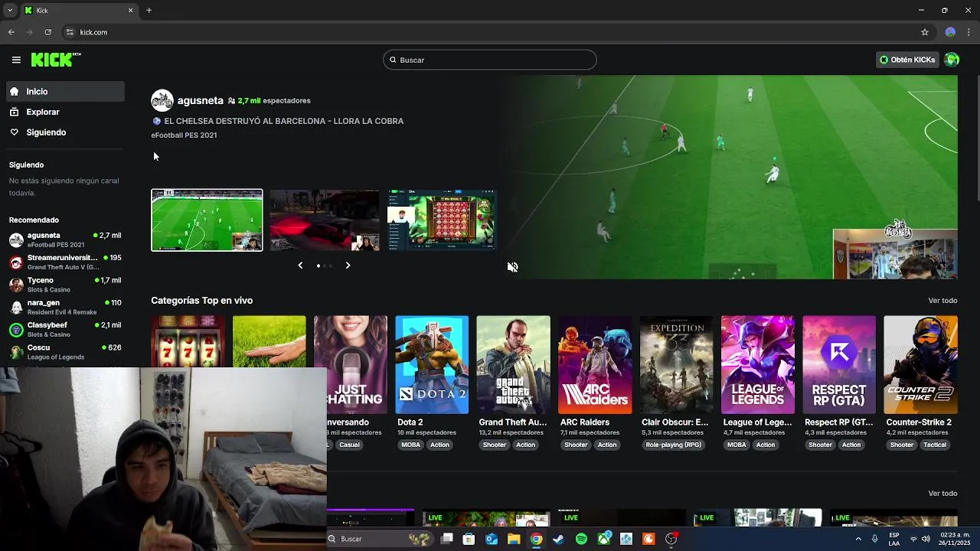The width and height of the screenshot is (980, 551).
Task: Reload the kick.com page
Action: pos(47,32)
